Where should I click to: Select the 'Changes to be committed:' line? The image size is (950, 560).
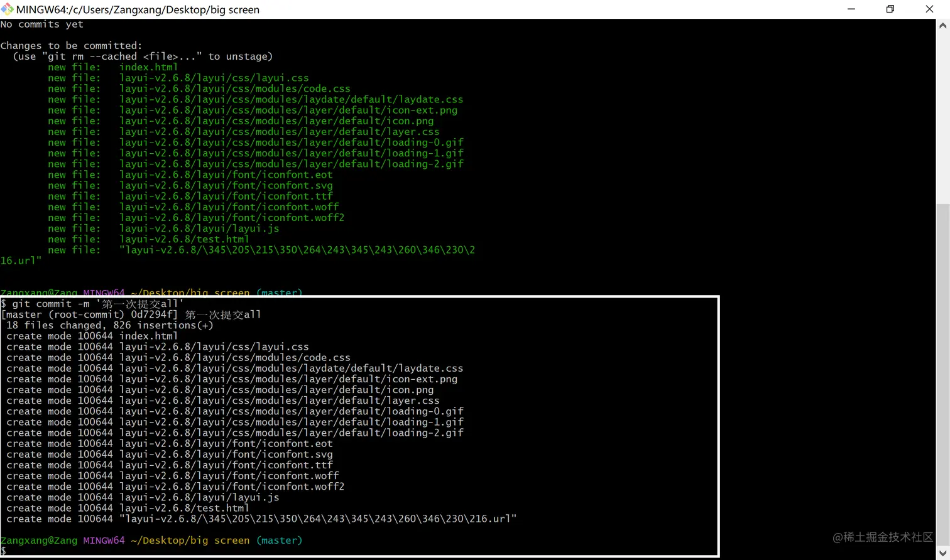pyautogui.click(x=71, y=46)
